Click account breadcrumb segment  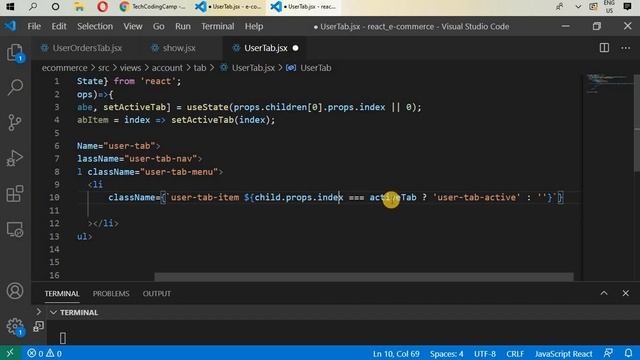click(x=167, y=68)
